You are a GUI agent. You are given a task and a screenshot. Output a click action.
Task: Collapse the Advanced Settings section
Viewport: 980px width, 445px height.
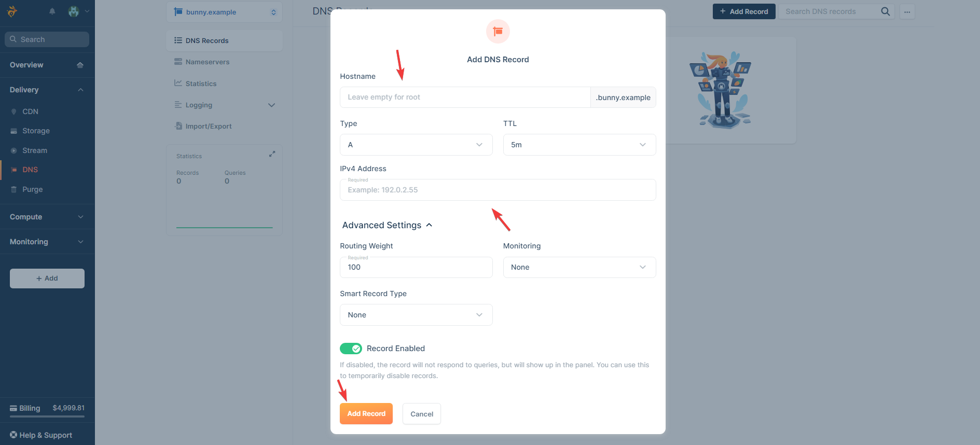point(387,225)
